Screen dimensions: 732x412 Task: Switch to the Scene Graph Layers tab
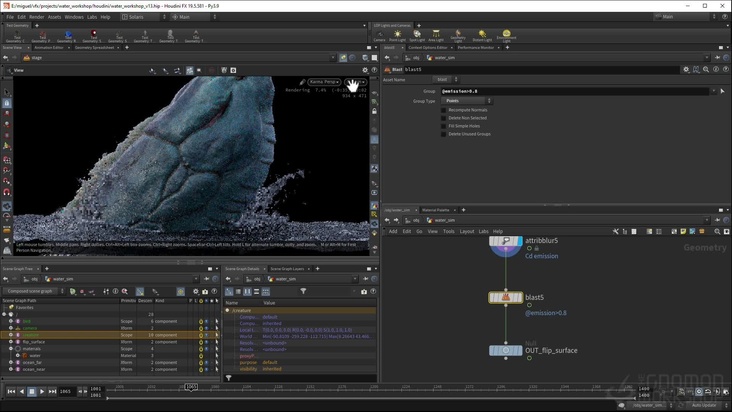(x=287, y=269)
